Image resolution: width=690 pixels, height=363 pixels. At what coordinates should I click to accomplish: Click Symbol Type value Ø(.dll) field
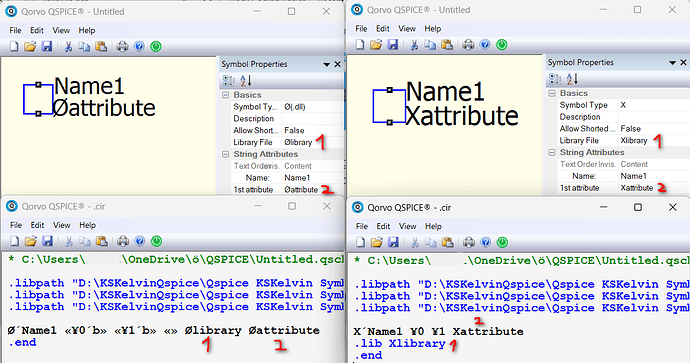(x=313, y=107)
